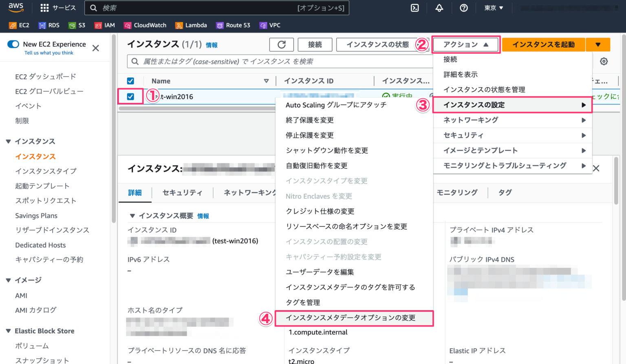The height and width of the screenshot is (364, 626).
Task: Select インスタンスの設定 in the Actions menu
Action: click(474, 104)
